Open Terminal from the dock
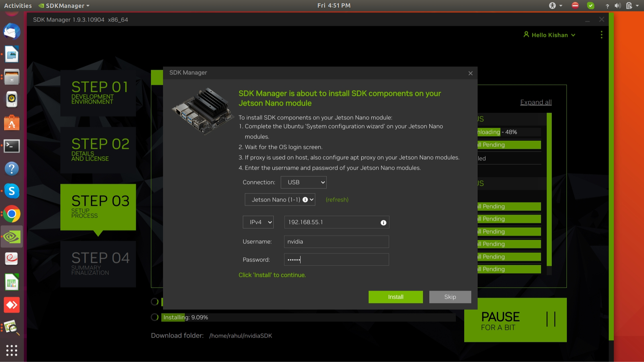The image size is (644, 362). 12,146
